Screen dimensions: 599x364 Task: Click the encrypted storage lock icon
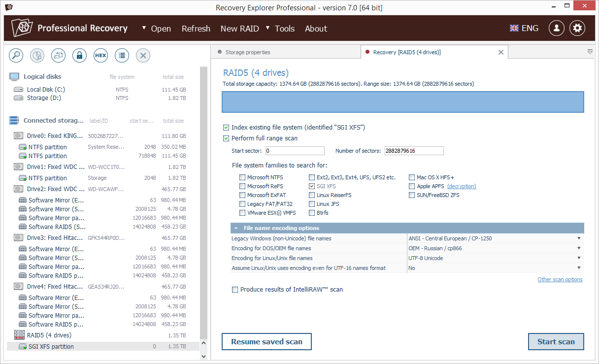[79, 55]
